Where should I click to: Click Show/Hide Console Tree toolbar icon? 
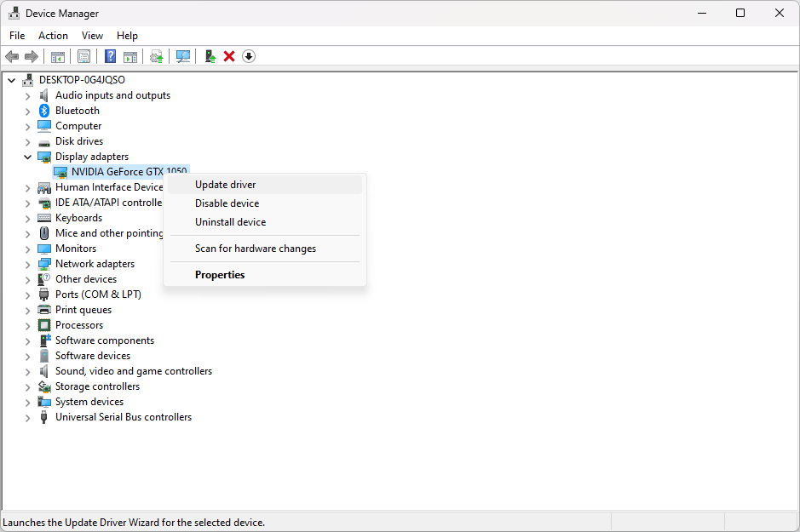[x=58, y=56]
